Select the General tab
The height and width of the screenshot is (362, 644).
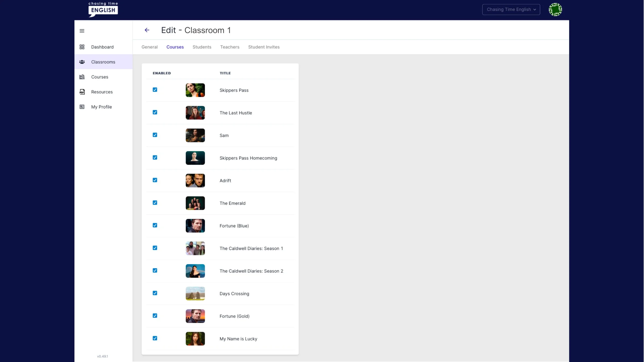[x=149, y=47]
